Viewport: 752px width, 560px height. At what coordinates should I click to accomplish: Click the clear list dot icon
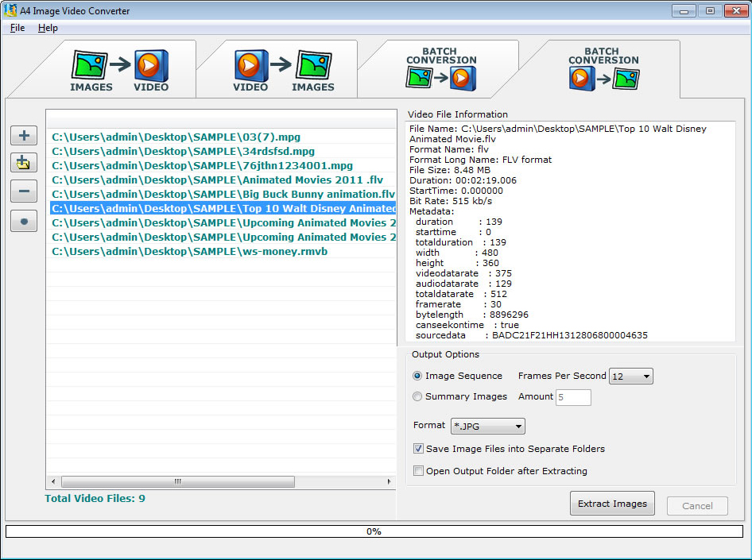point(24,221)
